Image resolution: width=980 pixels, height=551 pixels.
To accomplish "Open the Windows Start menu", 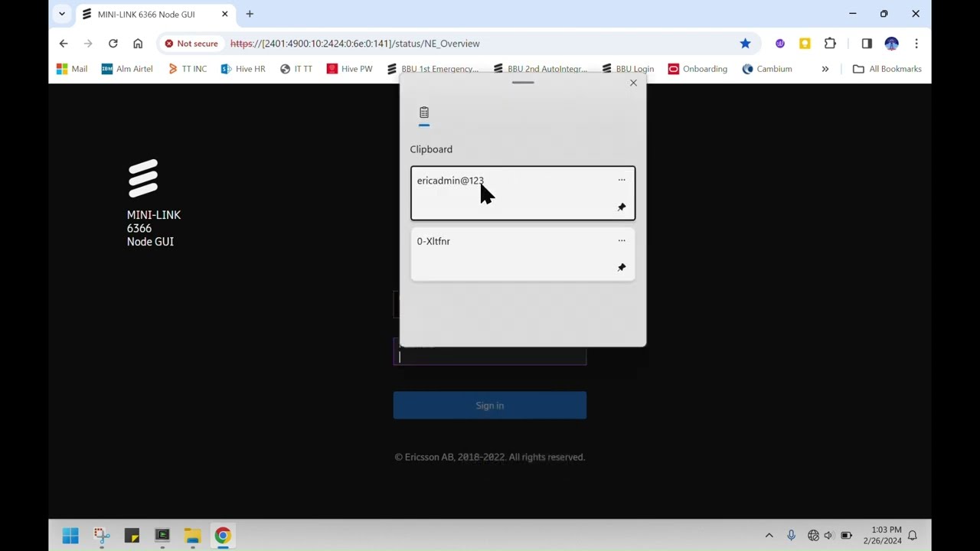I will tap(70, 536).
